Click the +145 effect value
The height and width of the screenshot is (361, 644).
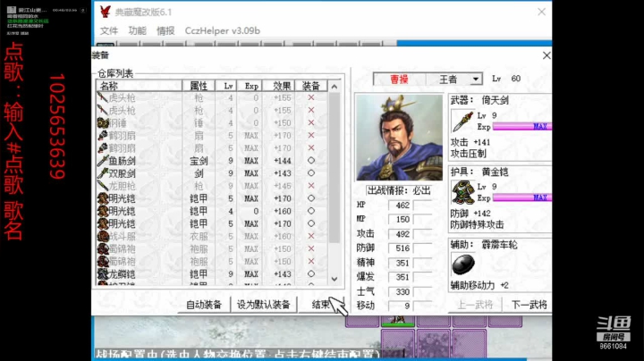pos(283,186)
